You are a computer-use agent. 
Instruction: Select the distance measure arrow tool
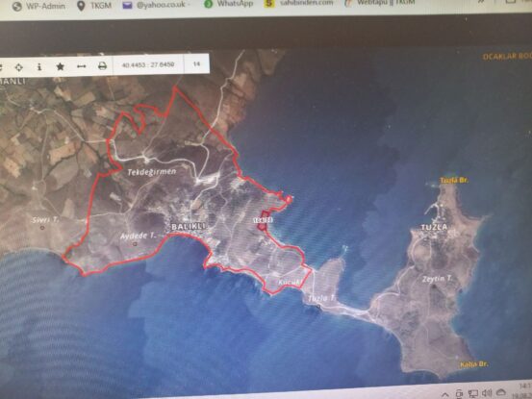(82, 66)
